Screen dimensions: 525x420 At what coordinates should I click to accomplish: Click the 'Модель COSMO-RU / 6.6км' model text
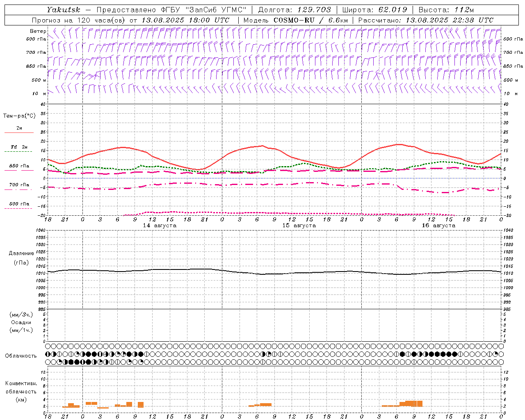[x=295, y=20]
